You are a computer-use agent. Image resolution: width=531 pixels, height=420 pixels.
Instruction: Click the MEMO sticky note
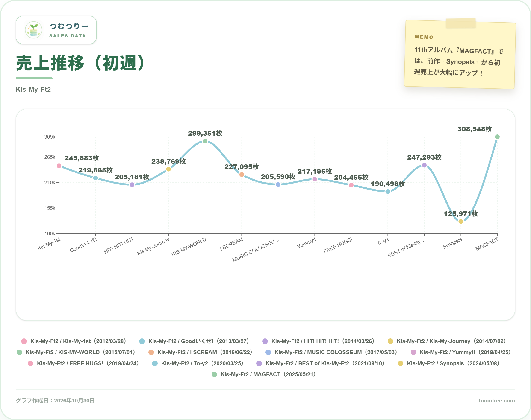pyautogui.click(x=460, y=54)
